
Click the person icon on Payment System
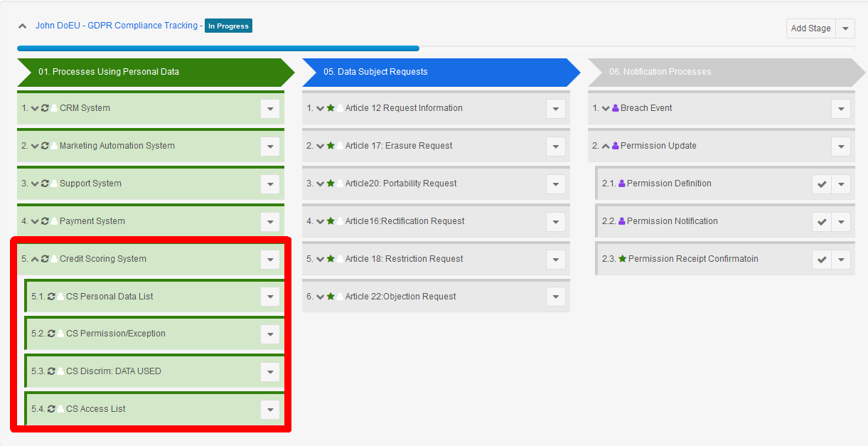pos(54,221)
